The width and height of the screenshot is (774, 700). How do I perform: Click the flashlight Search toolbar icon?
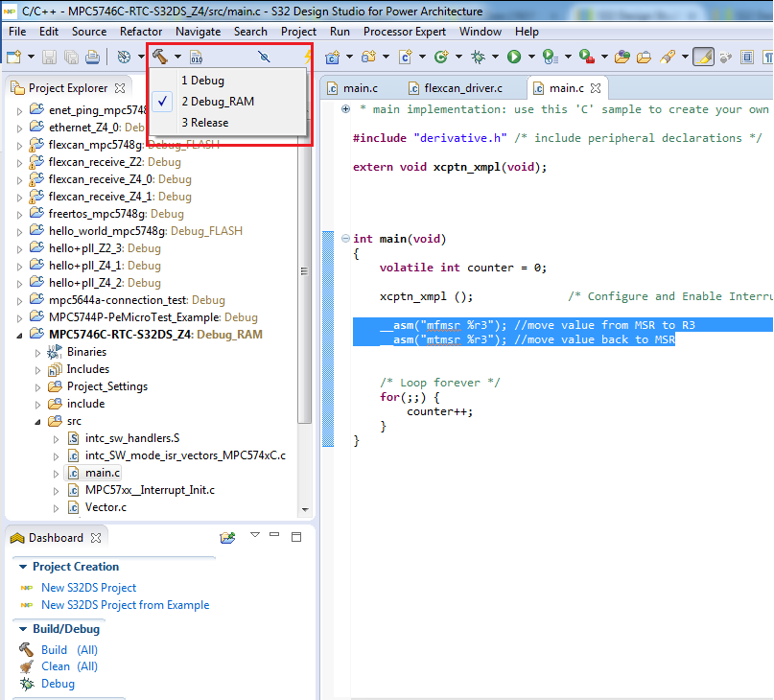click(668, 57)
